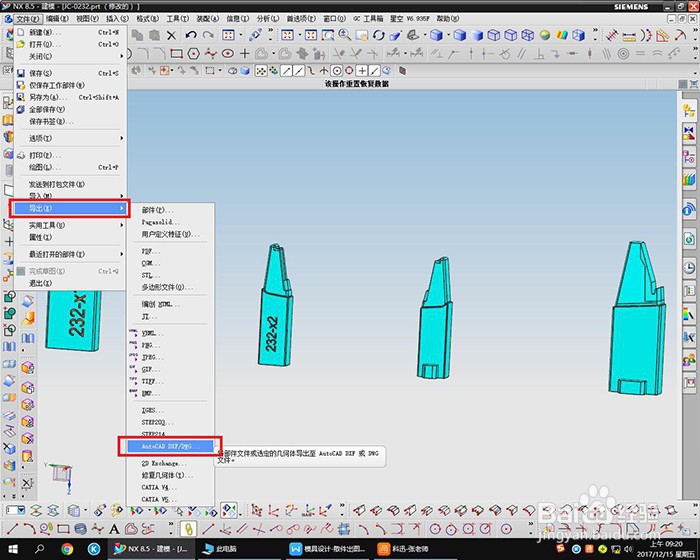Select the Ellipse sketch tool
Image resolution: width=700 pixels, height=560 pixels.
228,54
